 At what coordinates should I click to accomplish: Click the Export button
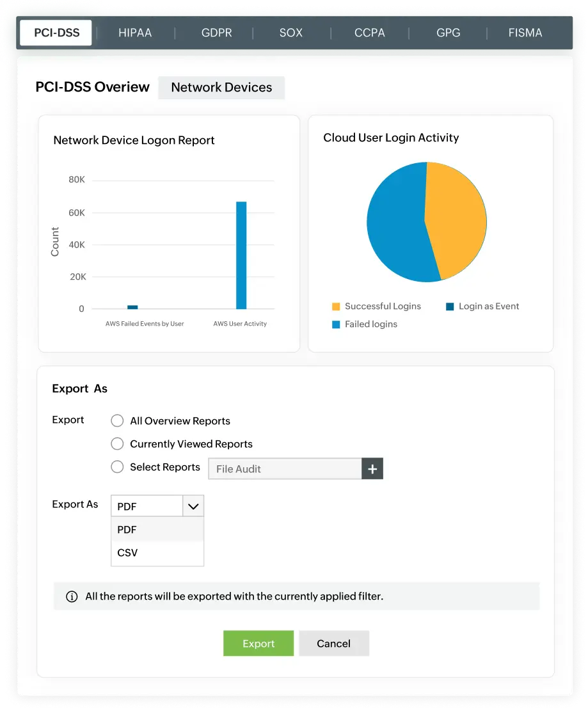[258, 643]
